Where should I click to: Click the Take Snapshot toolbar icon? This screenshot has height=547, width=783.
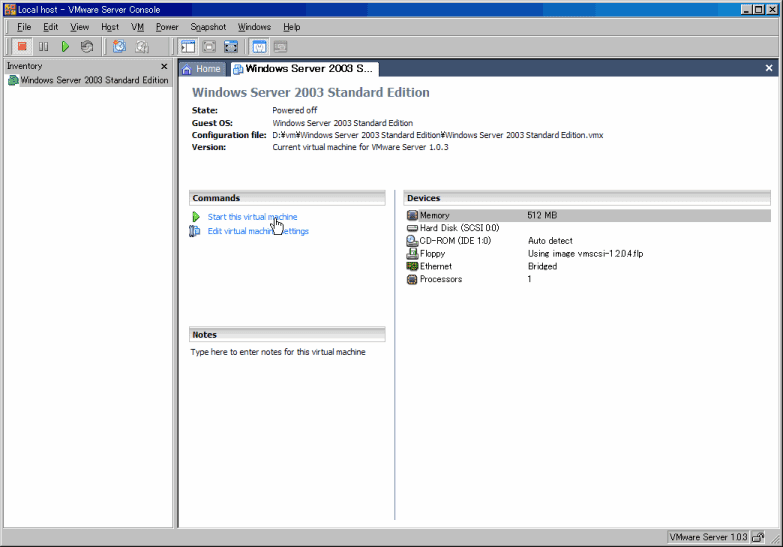click(119, 46)
